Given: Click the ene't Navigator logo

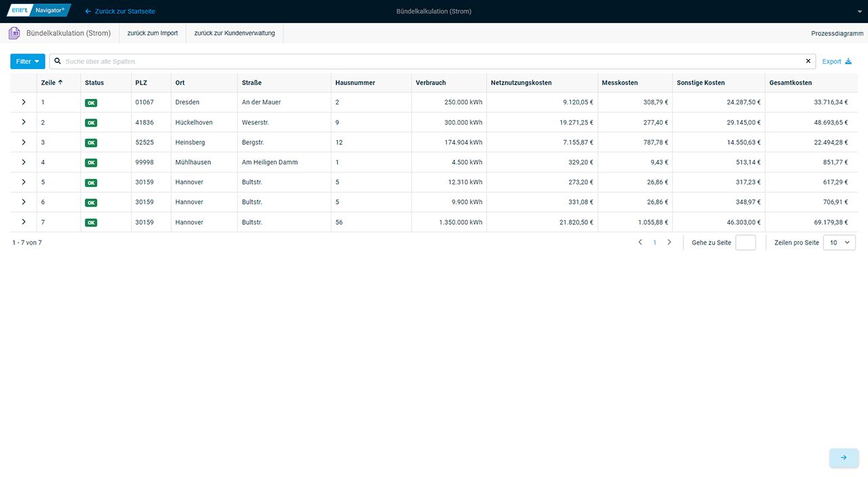Looking at the screenshot, I should (39, 11).
